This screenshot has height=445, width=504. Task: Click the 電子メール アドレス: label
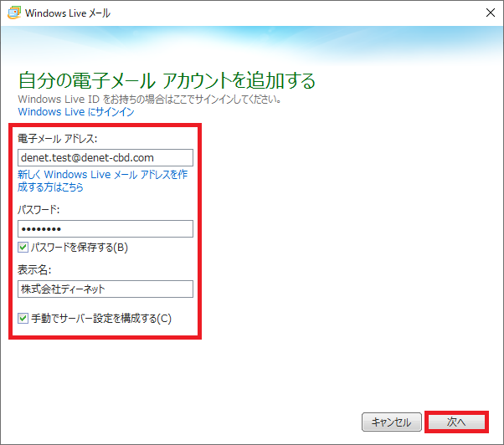[x=58, y=139]
